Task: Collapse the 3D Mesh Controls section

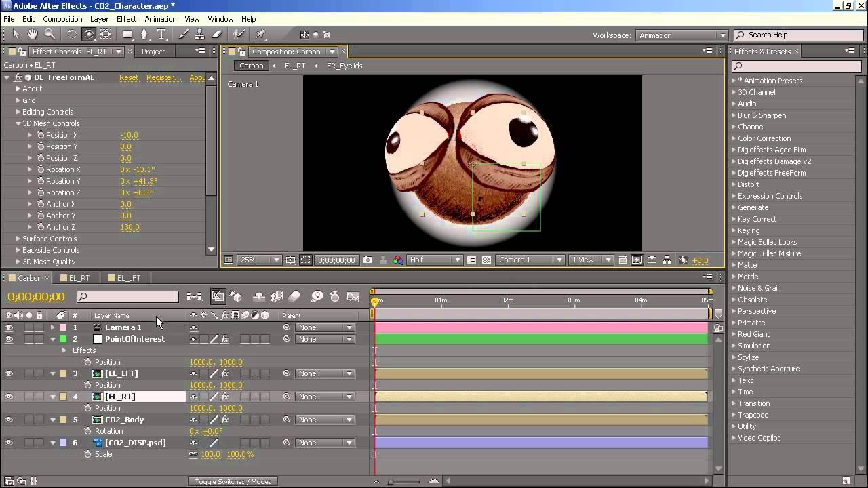Action: [x=18, y=123]
